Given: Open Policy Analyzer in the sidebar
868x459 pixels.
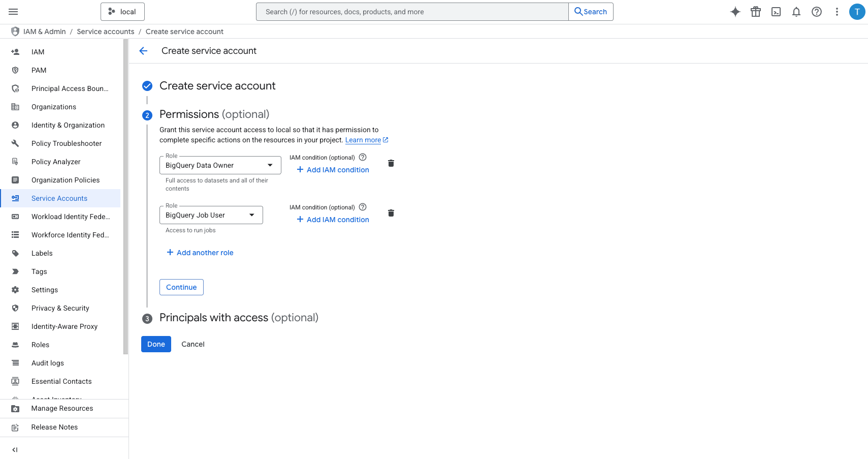Looking at the screenshot, I should coord(60,162).
